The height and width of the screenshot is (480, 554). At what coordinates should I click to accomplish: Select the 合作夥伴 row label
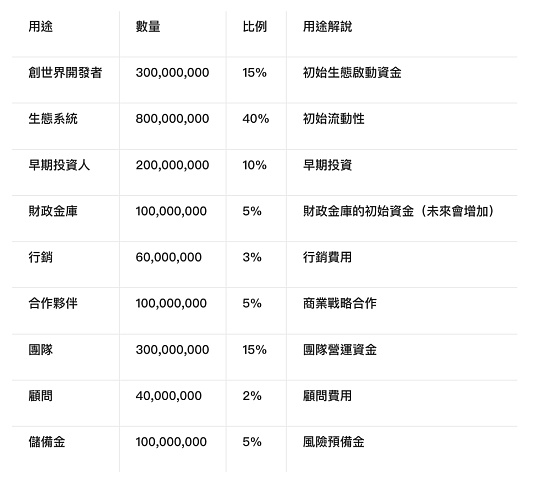[53, 303]
